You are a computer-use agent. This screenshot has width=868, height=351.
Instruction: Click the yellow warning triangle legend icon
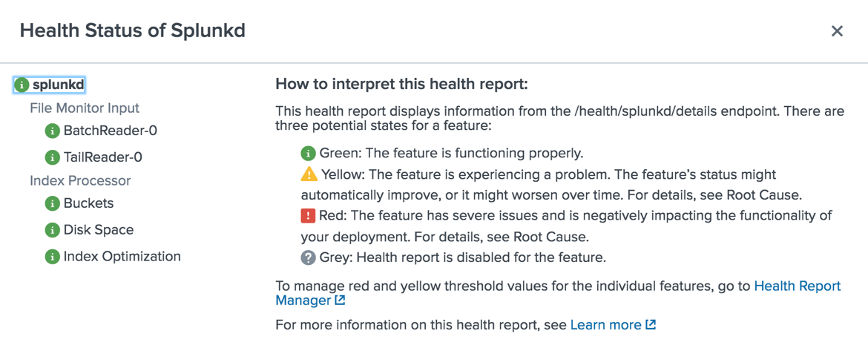[307, 175]
